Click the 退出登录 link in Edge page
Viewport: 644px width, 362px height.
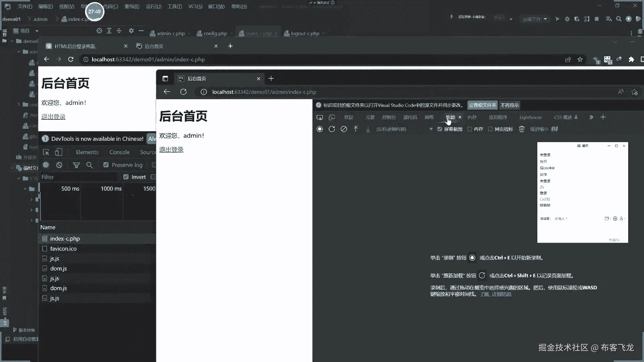click(171, 149)
